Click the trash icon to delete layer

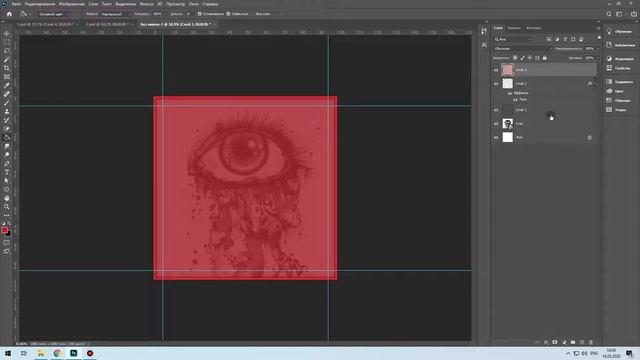591,342
